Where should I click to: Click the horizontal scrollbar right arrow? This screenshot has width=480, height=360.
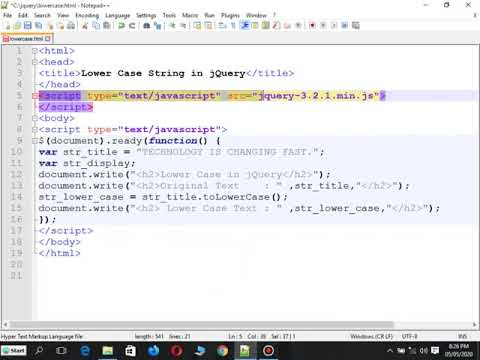474,324
